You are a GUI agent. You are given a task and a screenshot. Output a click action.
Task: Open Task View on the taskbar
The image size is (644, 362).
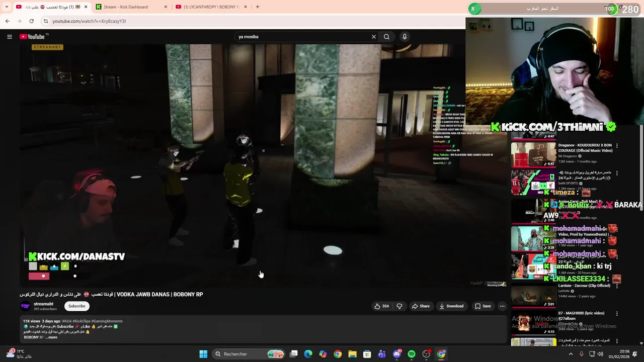[294, 354]
